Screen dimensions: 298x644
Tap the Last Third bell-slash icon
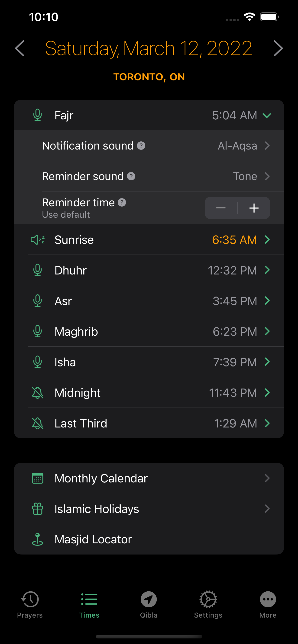(38, 423)
